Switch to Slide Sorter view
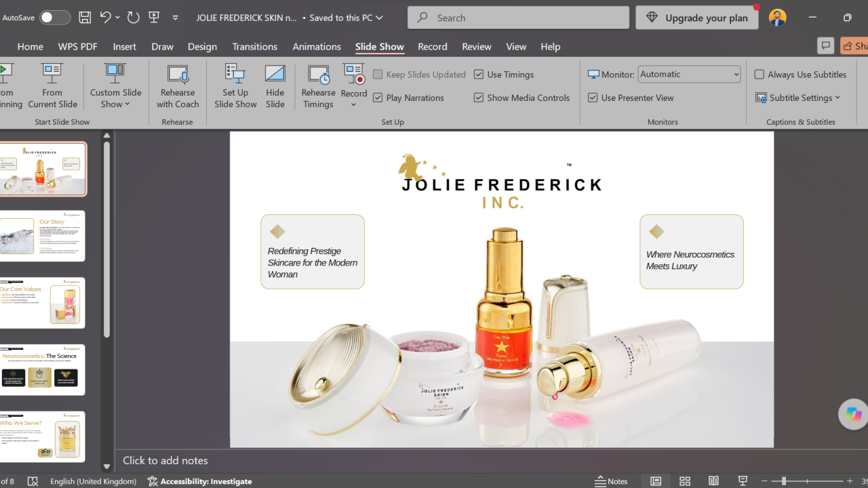Image resolution: width=868 pixels, height=488 pixels. click(x=685, y=481)
